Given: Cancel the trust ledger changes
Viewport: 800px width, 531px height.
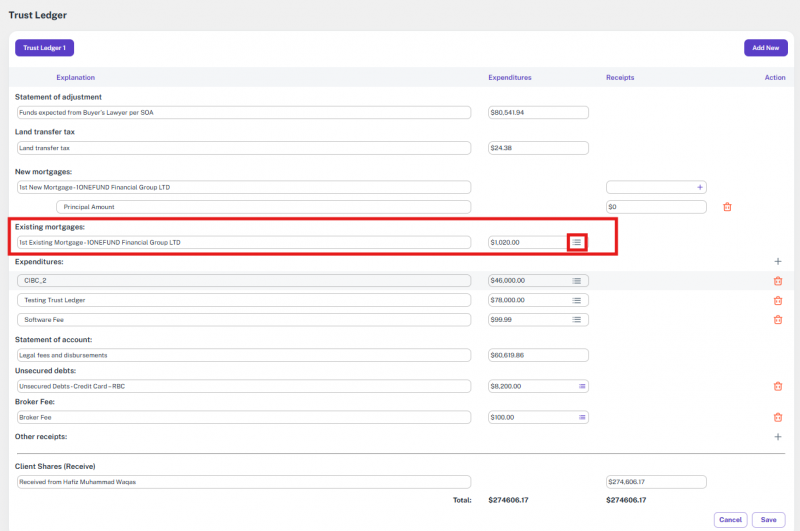Looking at the screenshot, I should 730,519.
